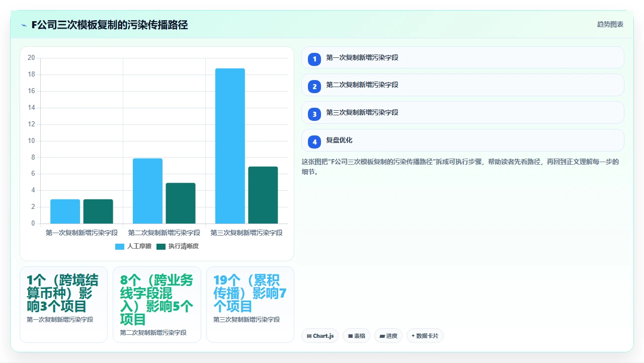Click the 趋势图表 label
Screen dimensions: 644x363
coord(610,24)
